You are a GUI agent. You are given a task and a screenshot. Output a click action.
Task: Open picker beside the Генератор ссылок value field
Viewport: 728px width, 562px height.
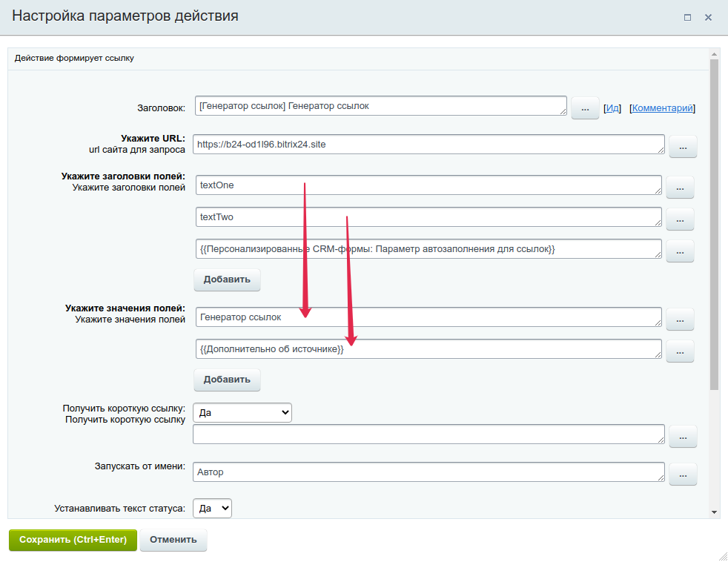[680, 320]
